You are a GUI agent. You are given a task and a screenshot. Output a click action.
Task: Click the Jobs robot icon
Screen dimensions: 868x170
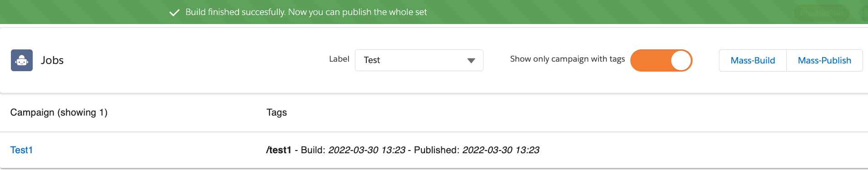tap(22, 60)
